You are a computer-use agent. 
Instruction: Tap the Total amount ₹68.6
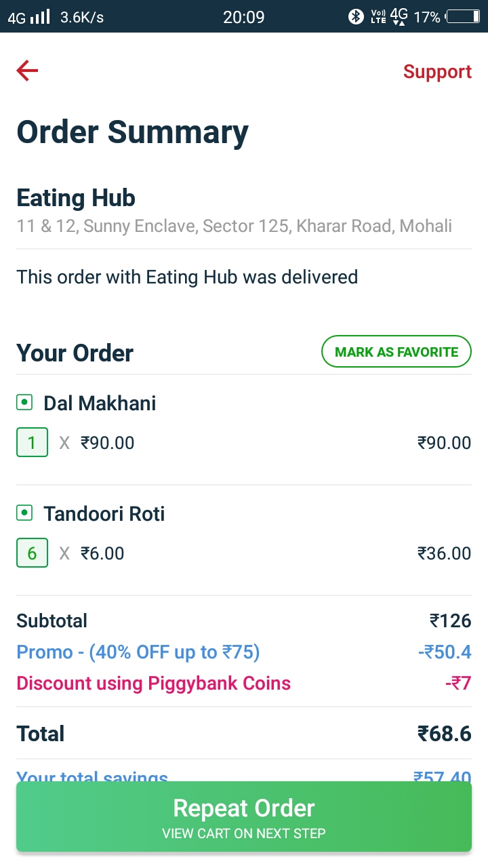click(444, 734)
